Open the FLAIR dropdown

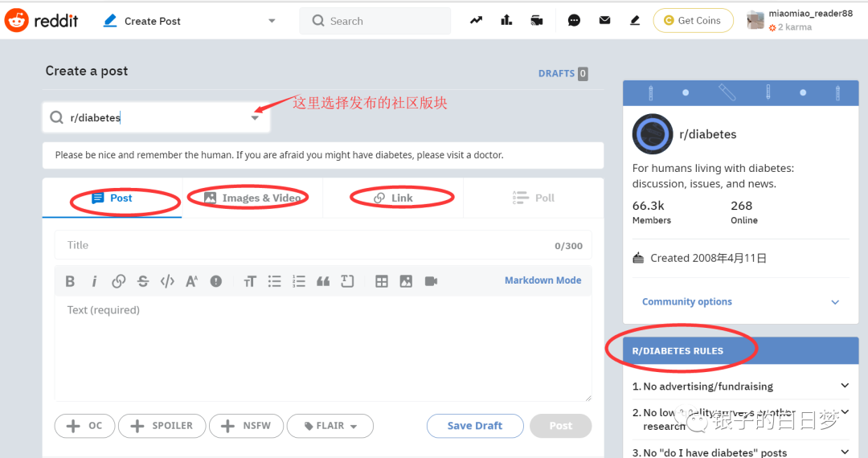click(330, 426)
